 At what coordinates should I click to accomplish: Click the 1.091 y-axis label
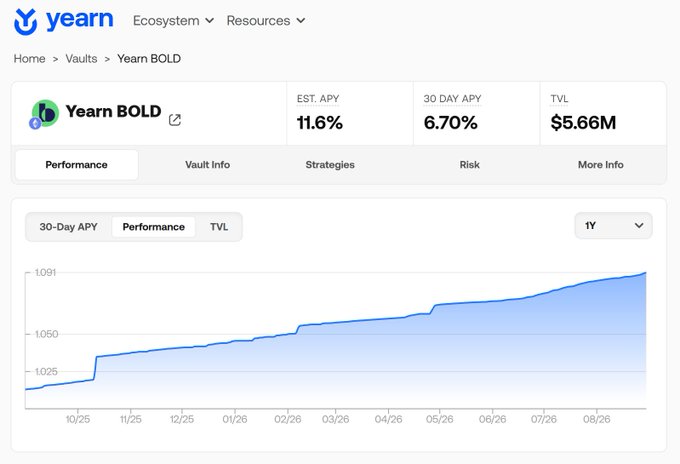point(46,272)
